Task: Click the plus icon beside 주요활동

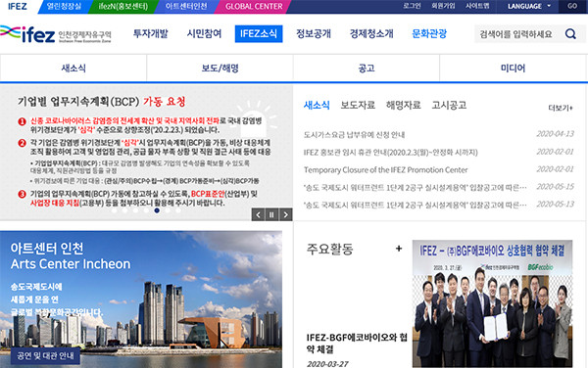Action: 399,249
